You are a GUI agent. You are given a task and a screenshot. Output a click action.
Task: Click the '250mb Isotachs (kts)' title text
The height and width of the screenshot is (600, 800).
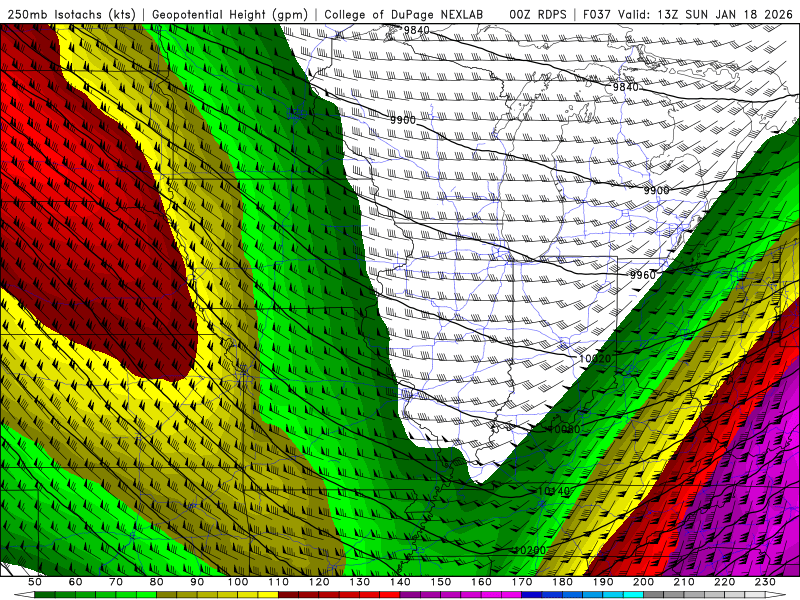pyautogui.click(x=71, y=14)
